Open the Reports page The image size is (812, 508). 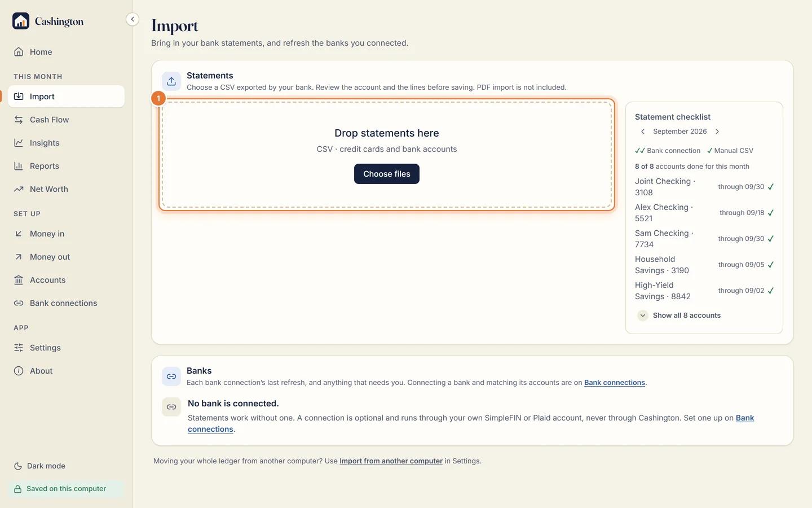[67, 166]
